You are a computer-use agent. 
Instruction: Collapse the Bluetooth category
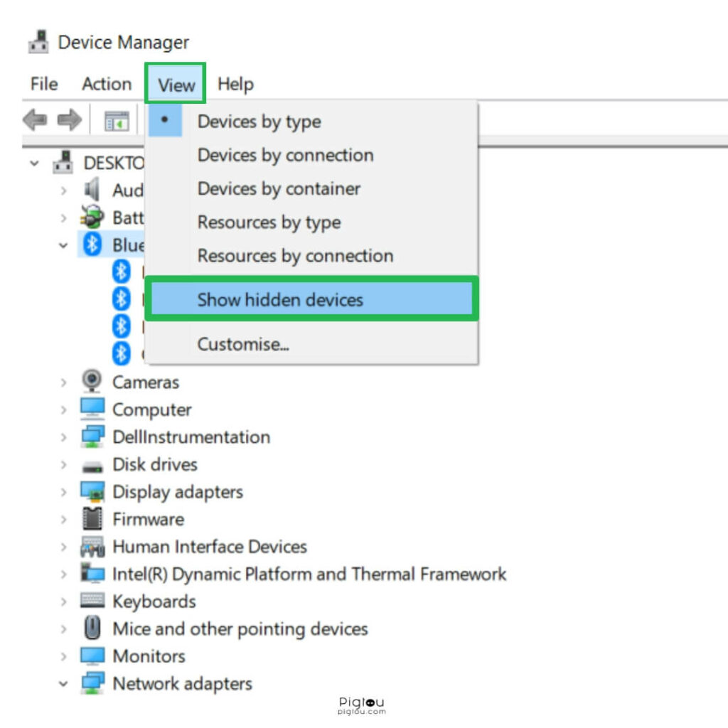(x=63, y=245)
